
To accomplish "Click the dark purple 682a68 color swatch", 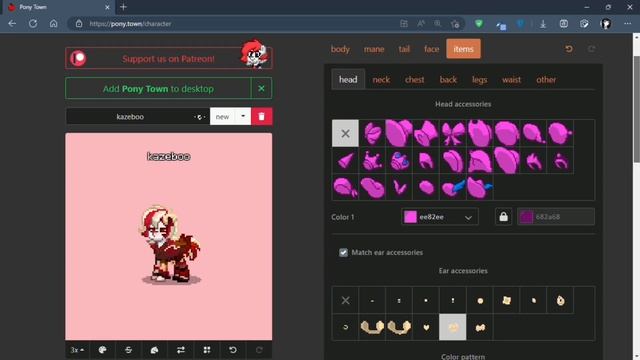I will pos(526,217).
